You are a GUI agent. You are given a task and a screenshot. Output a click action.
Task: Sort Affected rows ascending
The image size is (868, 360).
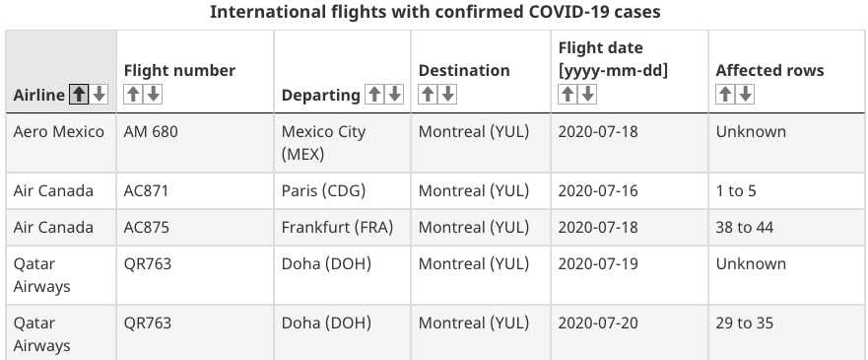click(725, 95)
